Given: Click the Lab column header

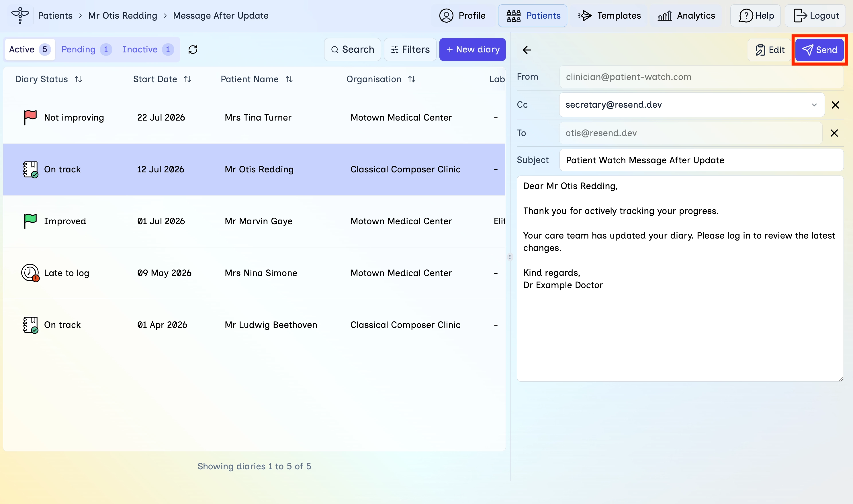Looking at the screenshot, I should [x=497, y=79].
